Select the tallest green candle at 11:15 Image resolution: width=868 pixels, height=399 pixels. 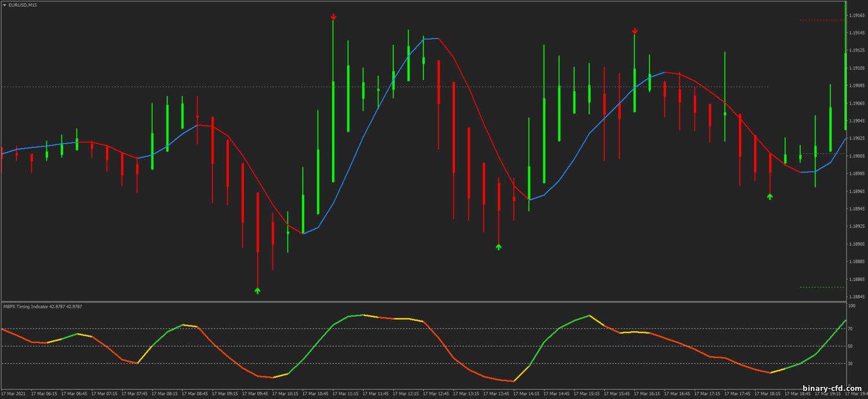(333, 132)
